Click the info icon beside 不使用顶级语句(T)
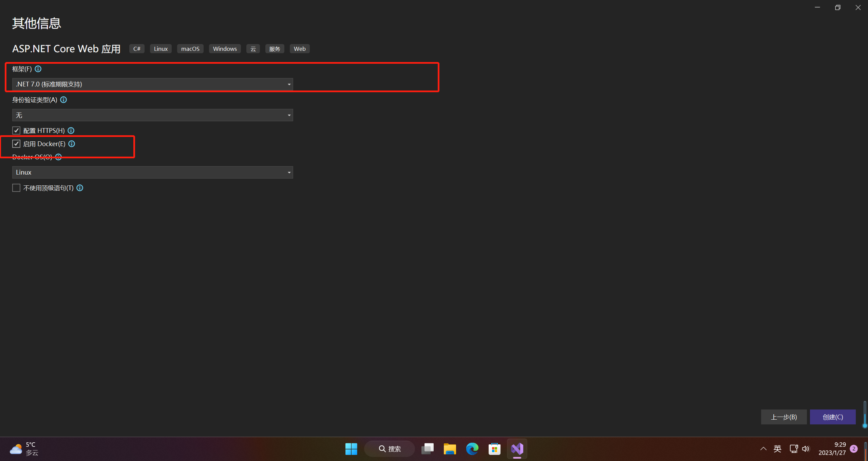 click(80, 188)
